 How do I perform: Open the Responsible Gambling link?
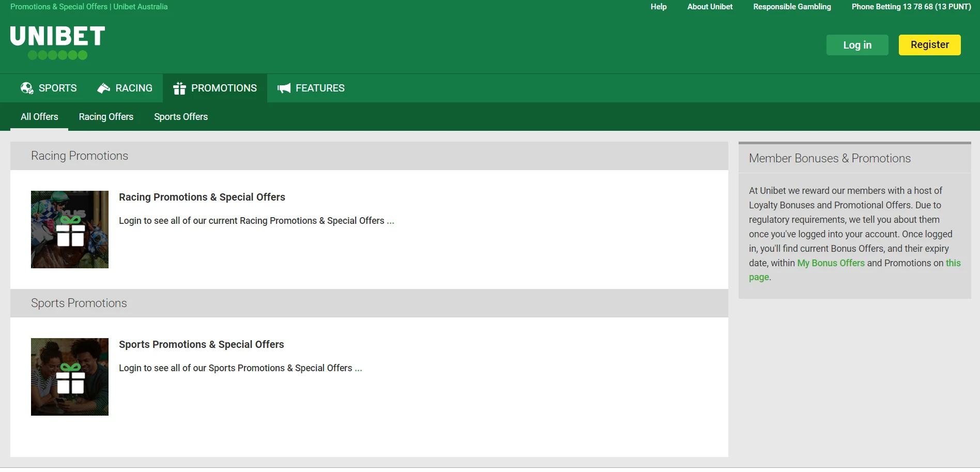(792, 7)
